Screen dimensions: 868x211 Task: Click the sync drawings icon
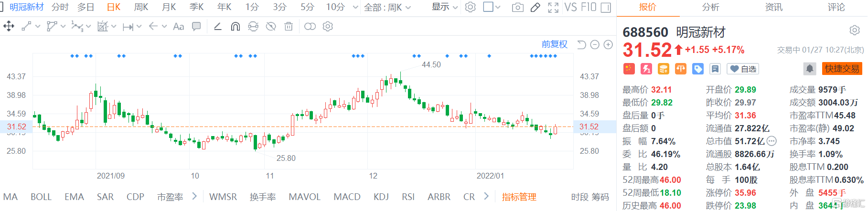click(253, 26)
